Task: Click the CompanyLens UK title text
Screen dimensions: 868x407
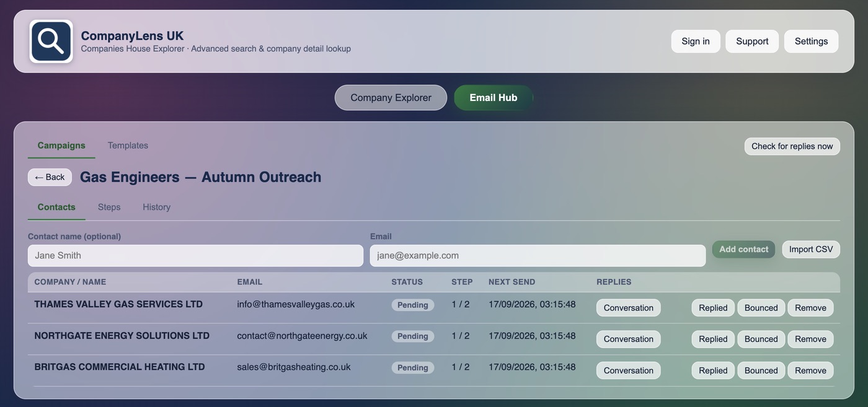Action: click(132, 36)
